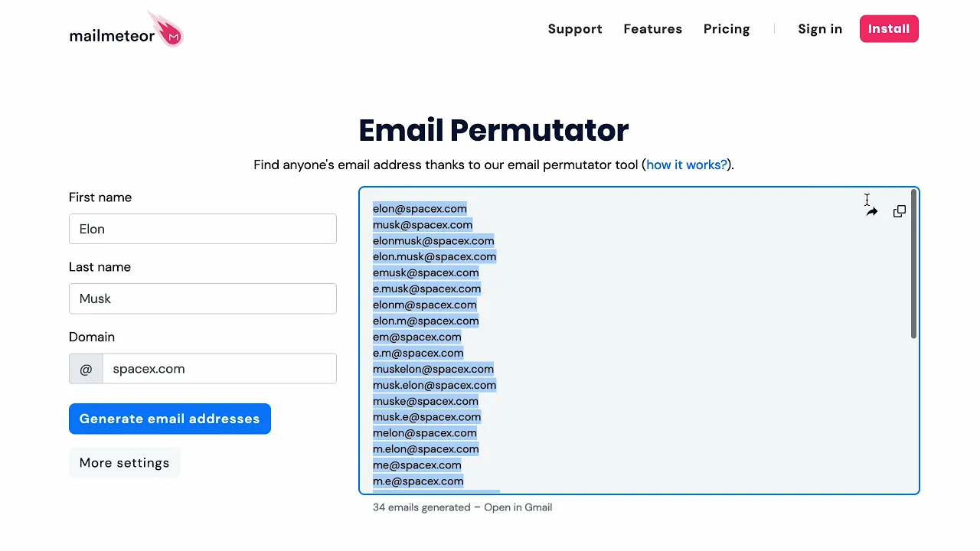Click the copy emails icon
This screenshot has height=551, width=980.
click(x=900, y=211)
